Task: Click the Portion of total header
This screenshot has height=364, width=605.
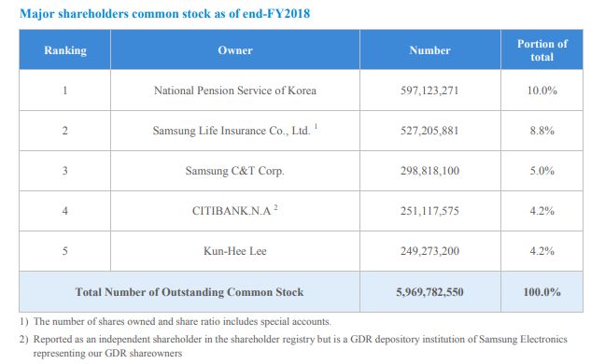Action: point(542,50)
